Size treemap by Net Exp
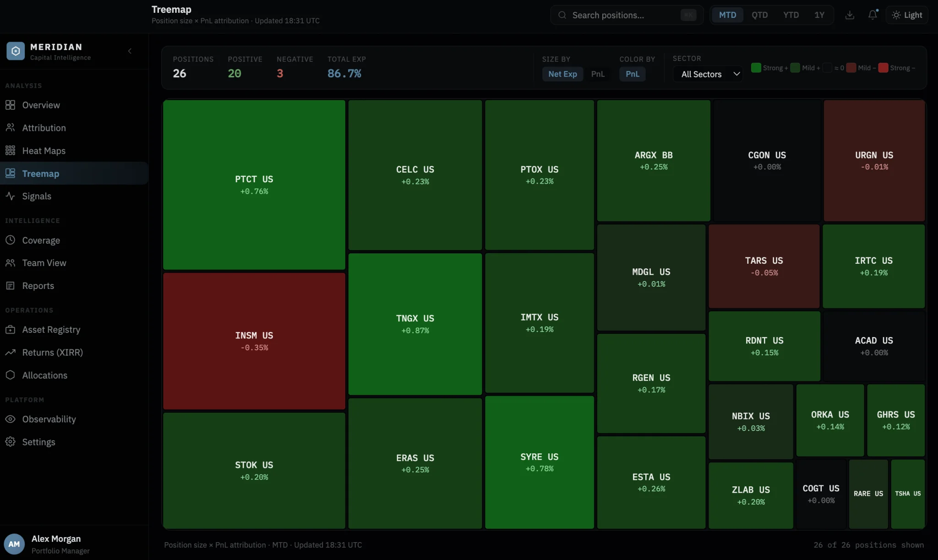Screen dimensions: 938x560 click(562, 74)
